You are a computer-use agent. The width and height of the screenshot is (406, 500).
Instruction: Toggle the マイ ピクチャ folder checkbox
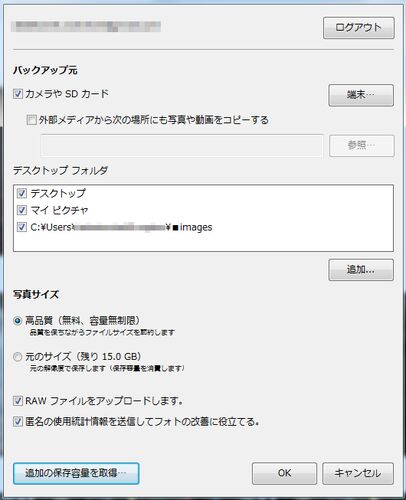tap(22, 210)
